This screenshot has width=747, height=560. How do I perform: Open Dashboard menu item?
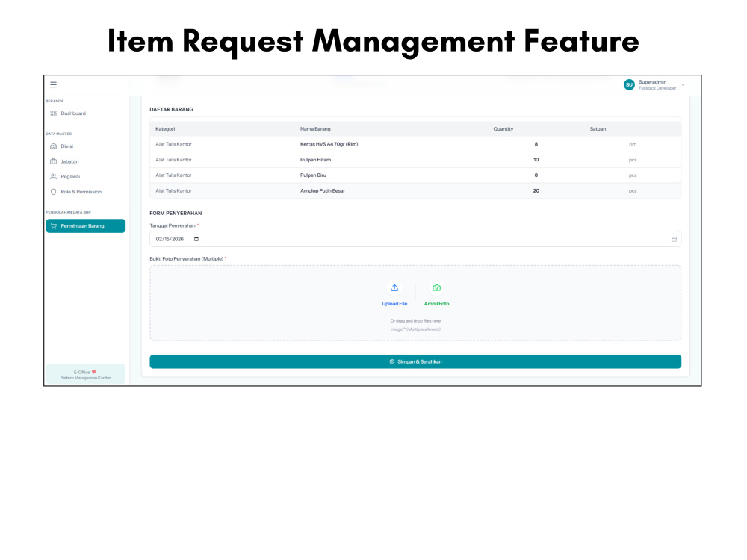pos(86,113)
